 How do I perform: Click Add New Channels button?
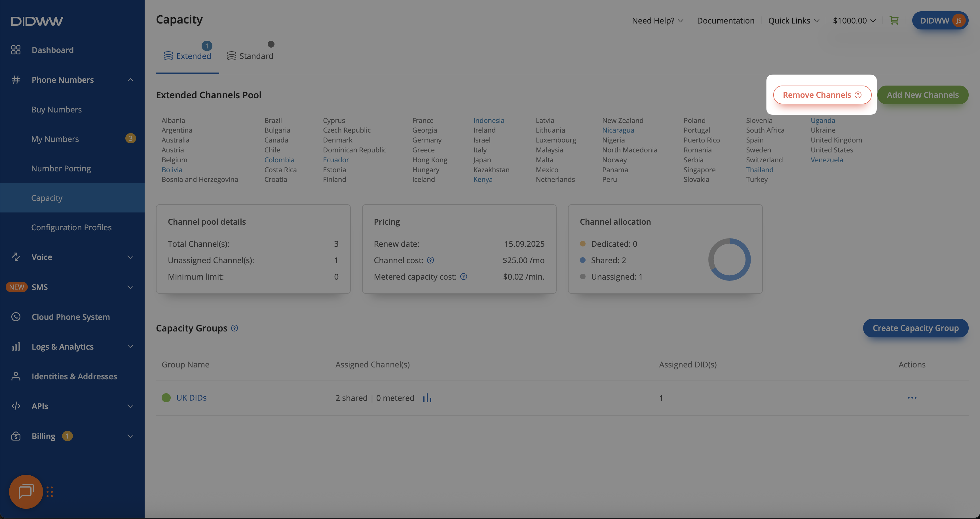(922, 95)
